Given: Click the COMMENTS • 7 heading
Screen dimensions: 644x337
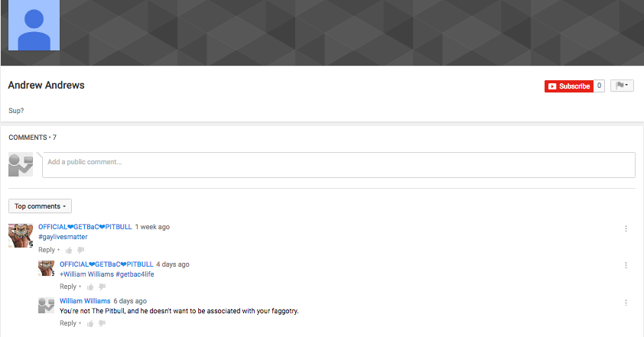Looking at the screenshot, I should point(32,138).
